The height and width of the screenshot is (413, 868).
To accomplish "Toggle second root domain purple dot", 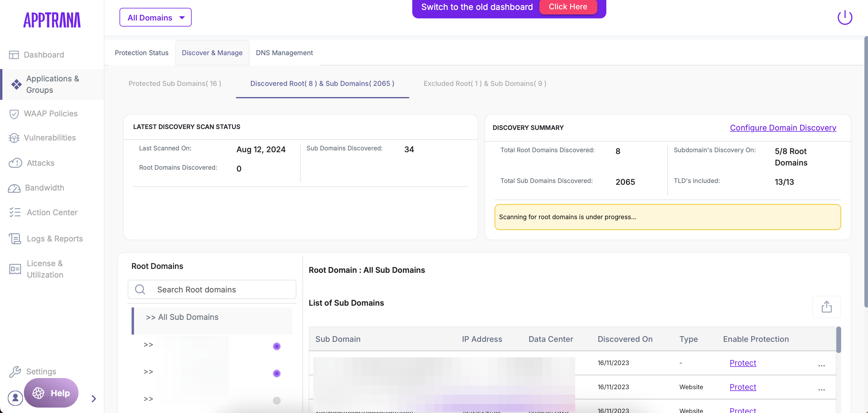I will (x=277, y=373).
